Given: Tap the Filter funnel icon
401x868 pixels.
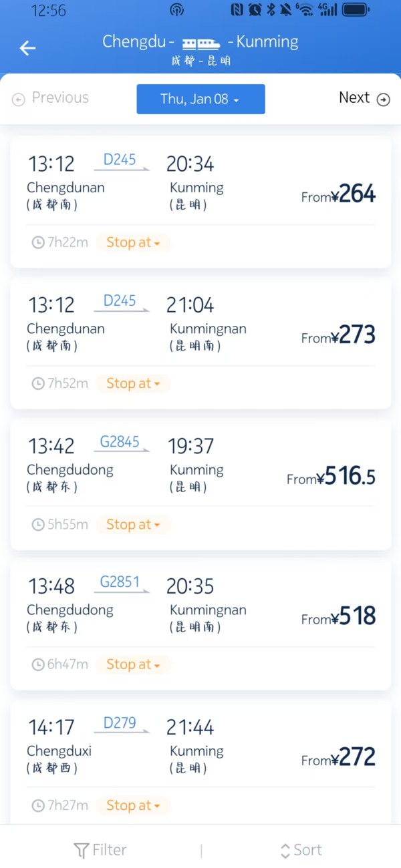Looking at the screenshot, I should 82,851.
